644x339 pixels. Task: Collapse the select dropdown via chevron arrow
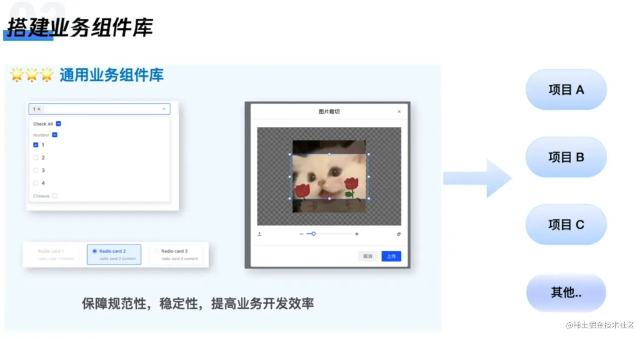[164, 109]
